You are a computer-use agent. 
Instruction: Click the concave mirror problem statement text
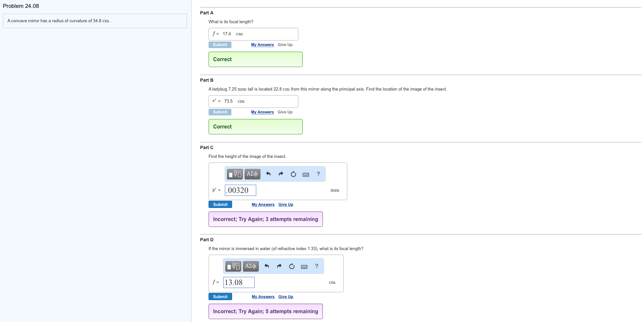point(59,21)
